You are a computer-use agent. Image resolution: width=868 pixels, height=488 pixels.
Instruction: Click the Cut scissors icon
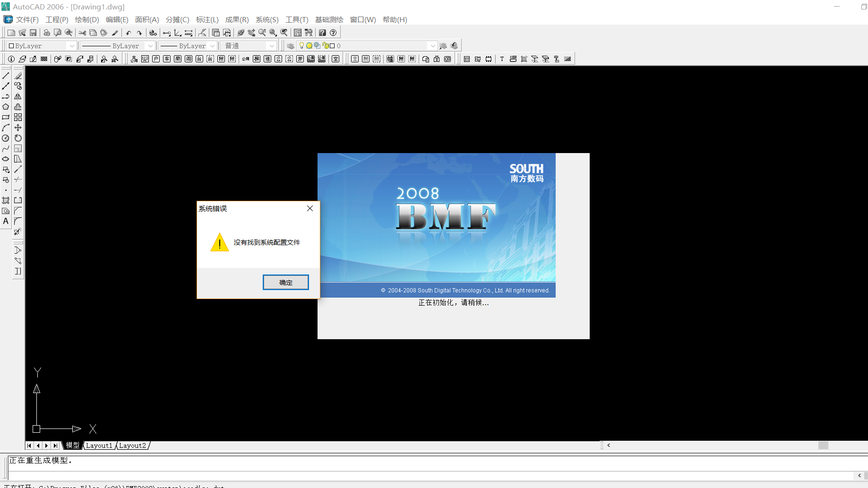tap(82, 33)
